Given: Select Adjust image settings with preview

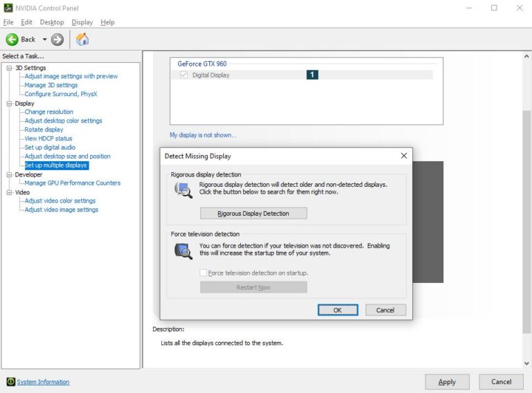Looking at the screenshot, I should [x=71, y=76].
